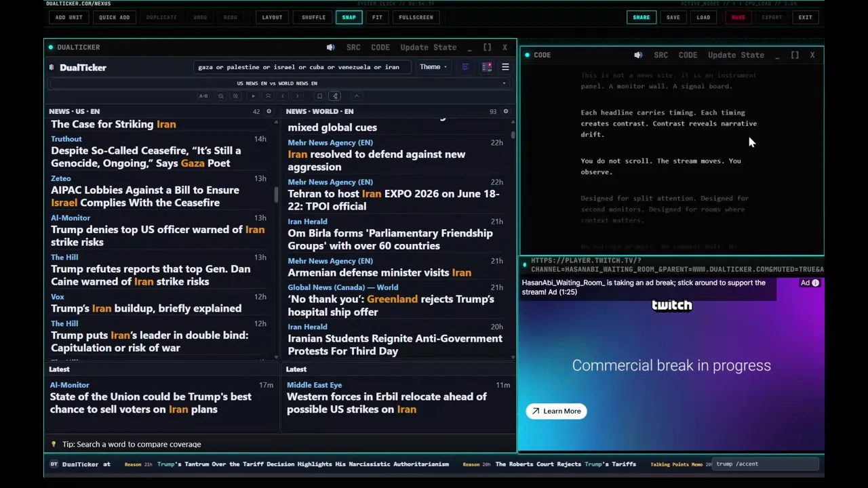Open 'Iranian Students Reignite Anti-Government Protests' headline
Screen dimensions: 868x488
395,344
